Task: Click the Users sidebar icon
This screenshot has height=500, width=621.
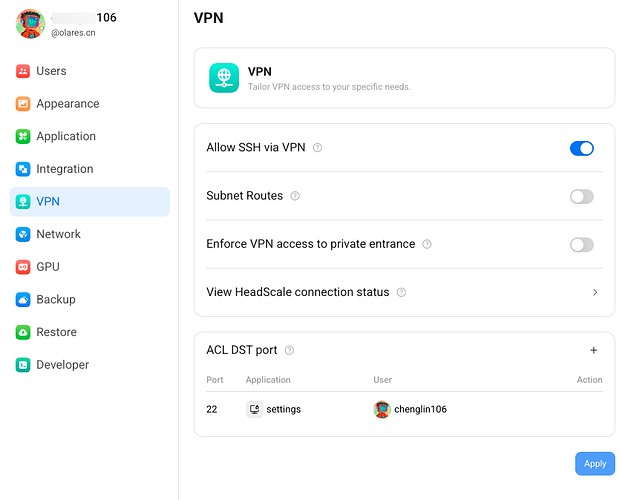Action: [x=23, y=71]
